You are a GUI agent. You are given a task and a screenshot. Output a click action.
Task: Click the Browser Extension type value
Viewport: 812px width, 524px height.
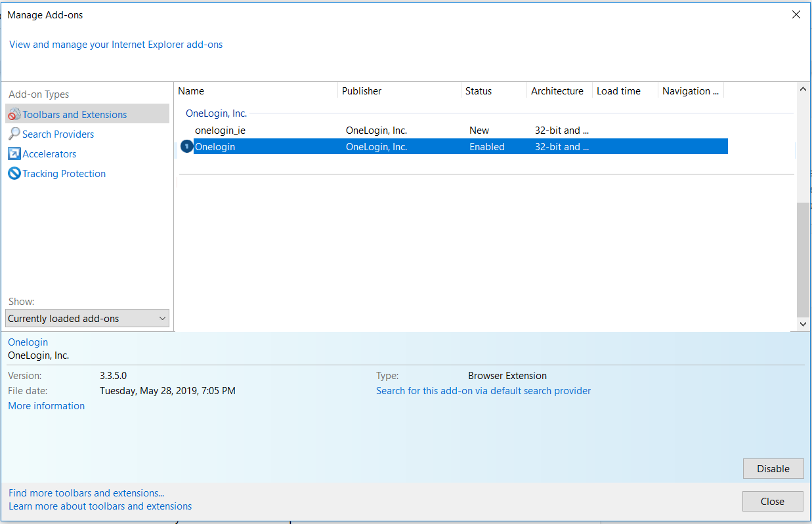pyautogui.click(x=507, y=376)
